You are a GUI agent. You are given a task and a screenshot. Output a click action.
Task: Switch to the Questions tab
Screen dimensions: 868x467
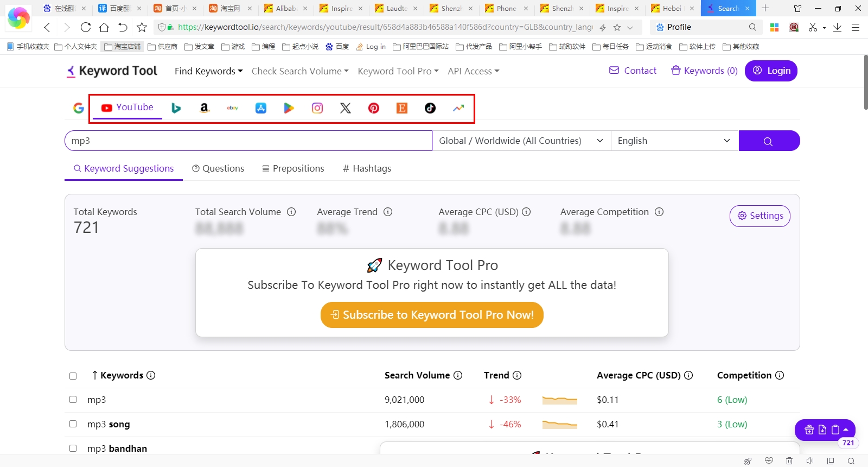click(218, 168)
